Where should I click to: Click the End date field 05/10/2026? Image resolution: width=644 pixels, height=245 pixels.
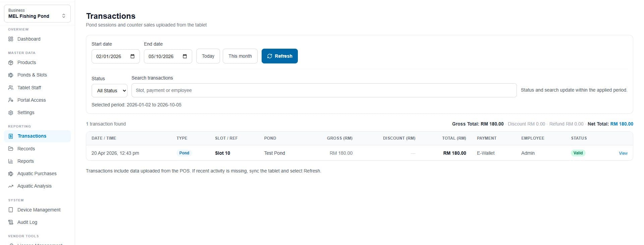pyautogui.click(x=168, y=56)
